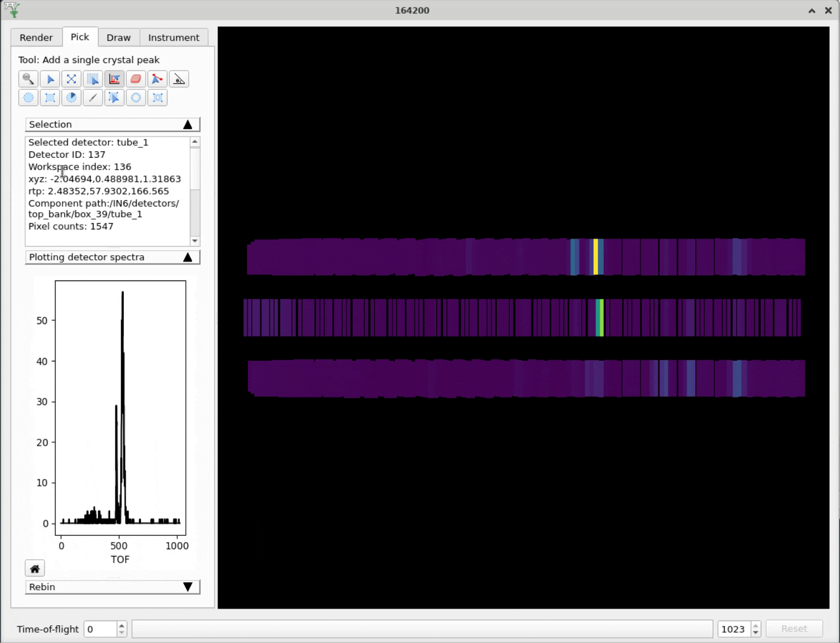Select the ring rectangle shape tool
Viewport: 840px width, 643px height.
pyautogui.click(x=157, y=98)
